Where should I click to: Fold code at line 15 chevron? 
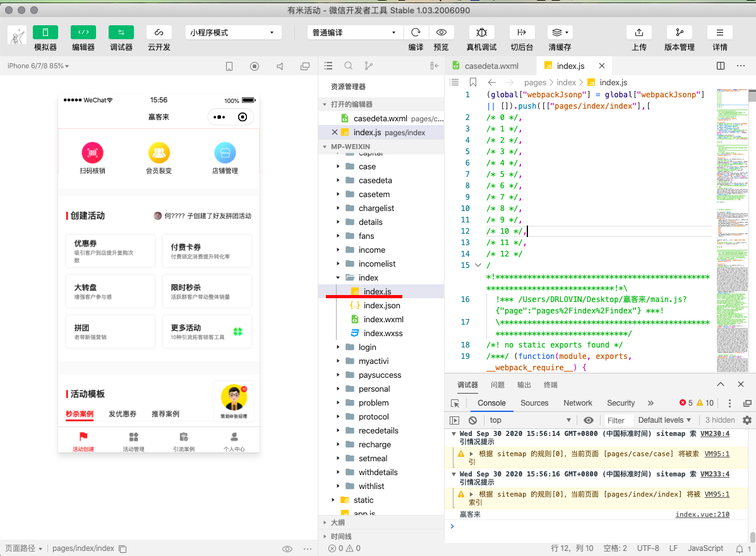click(478, 265)
